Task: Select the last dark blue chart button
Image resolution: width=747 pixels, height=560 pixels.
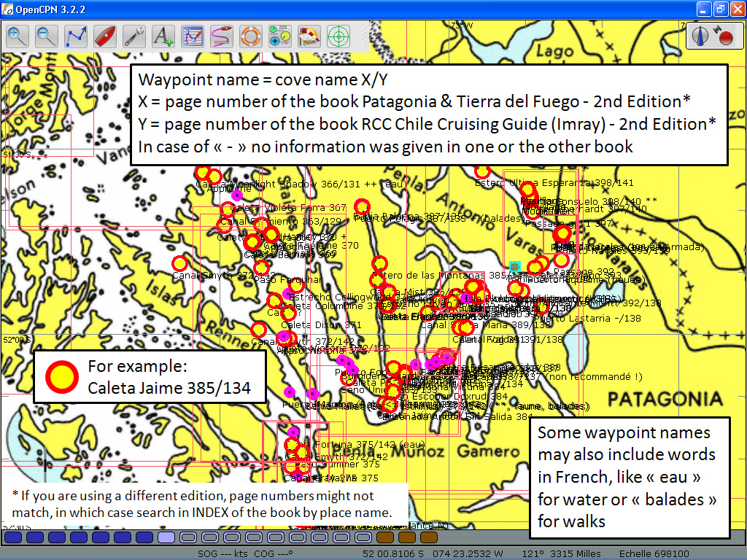Action: coord(144,537)
